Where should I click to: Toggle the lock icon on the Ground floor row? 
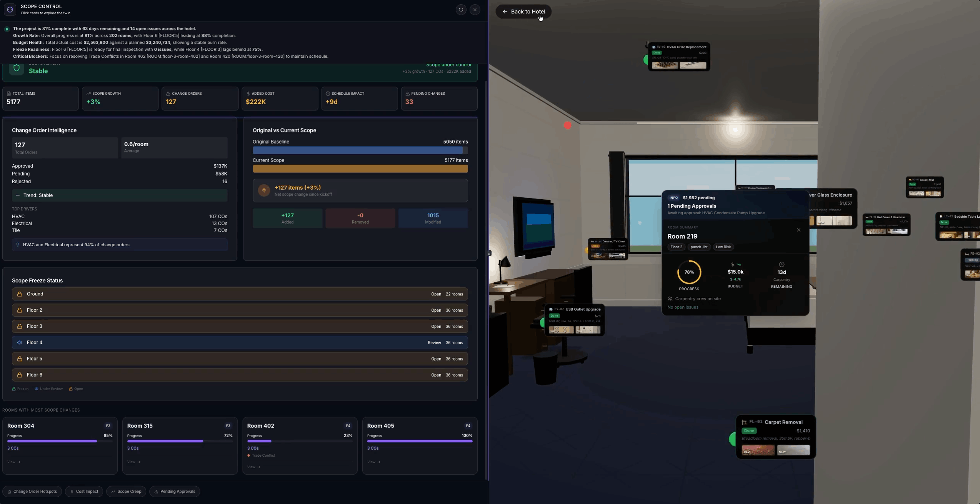(20, 294)
